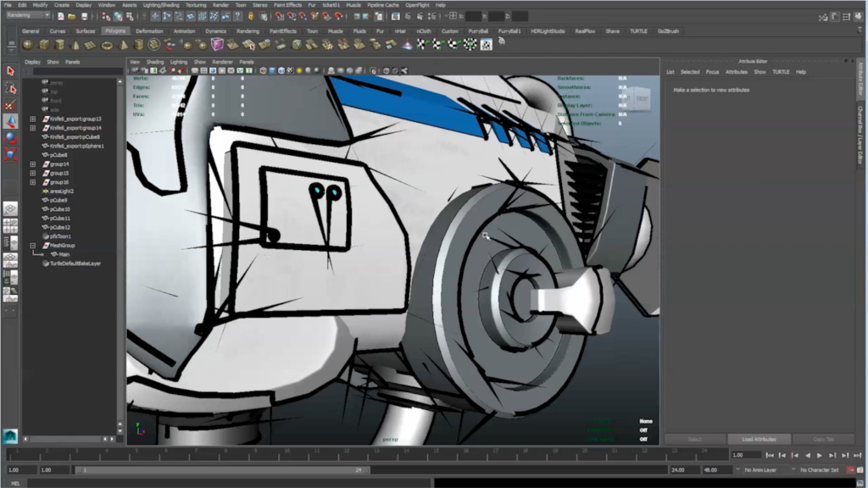Activate the Scale tool

(x=10, y=154)
